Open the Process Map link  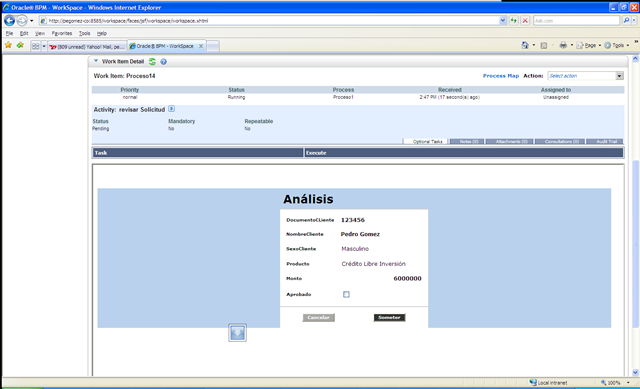coord(501,76)
